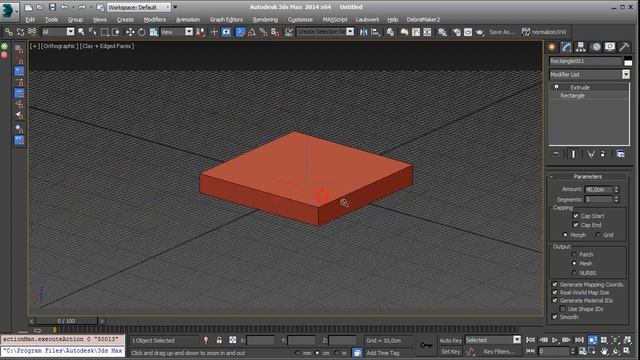
Task: Open the Rendering menu
Action: [x=265, y=20]
